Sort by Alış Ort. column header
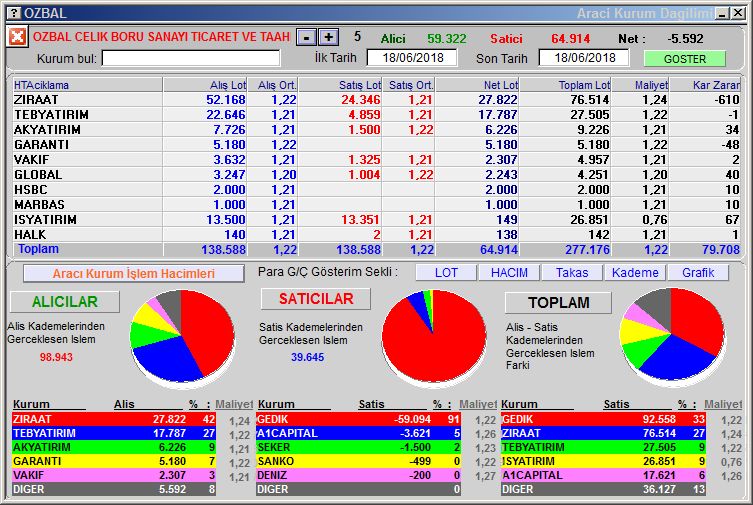753x505 pixels. pos(273,85)
